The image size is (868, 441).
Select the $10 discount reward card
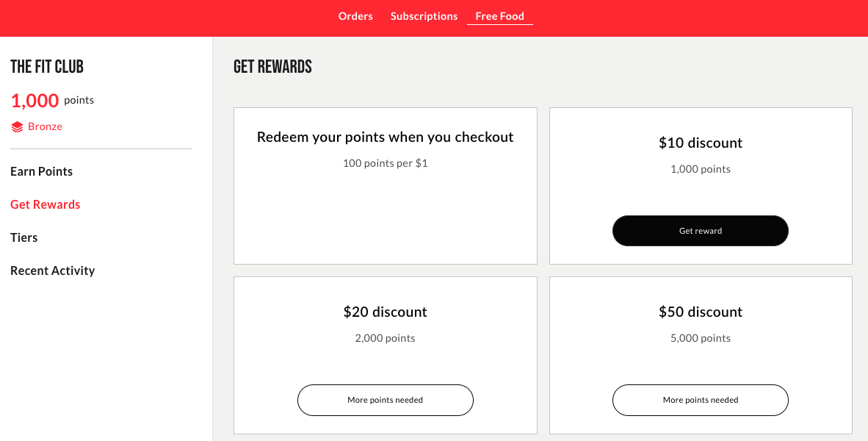click(700, 185)
